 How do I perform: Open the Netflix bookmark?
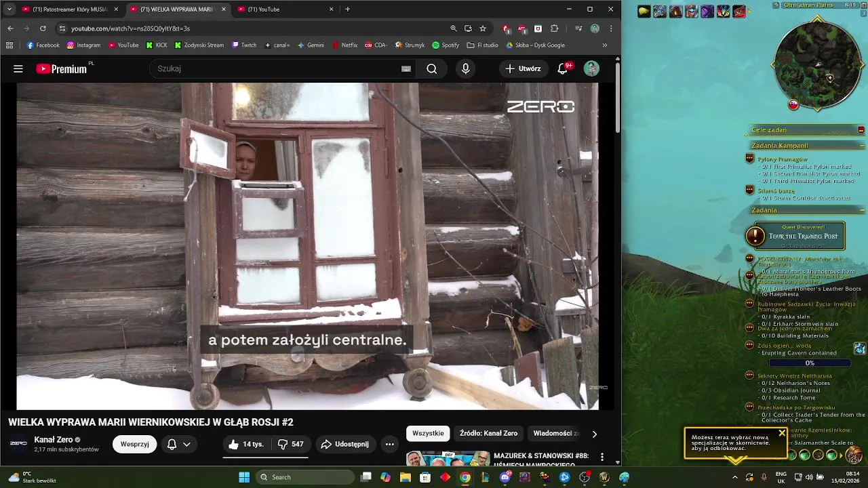coord(344,45)
